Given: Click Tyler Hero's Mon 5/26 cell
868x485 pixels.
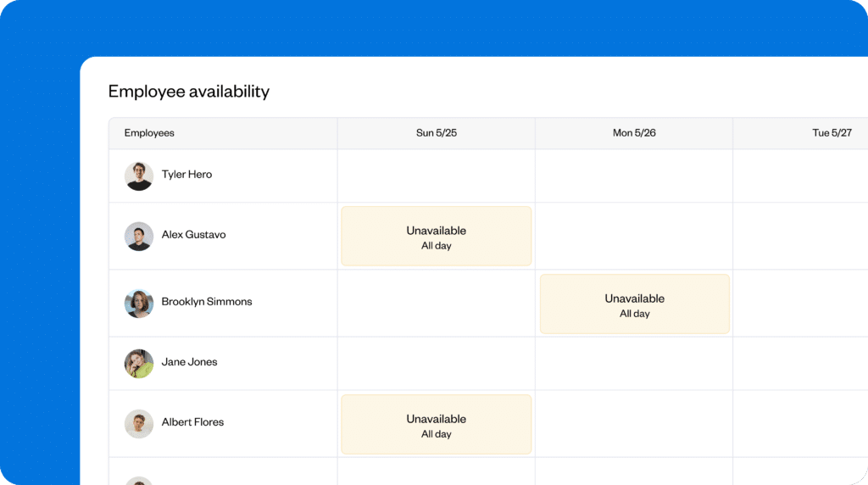Looking at the screenshot, I should (x=634, y=176).
